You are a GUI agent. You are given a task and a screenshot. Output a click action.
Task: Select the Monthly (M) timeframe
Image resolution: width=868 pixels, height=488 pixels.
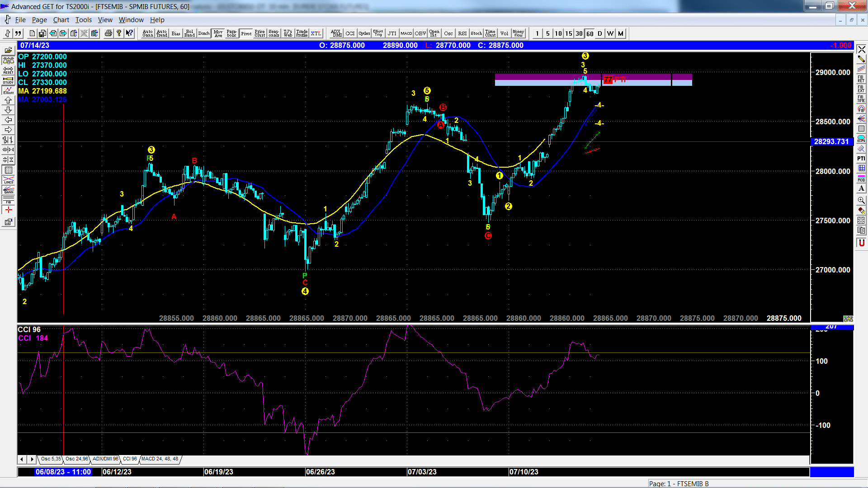coord(621,33)
